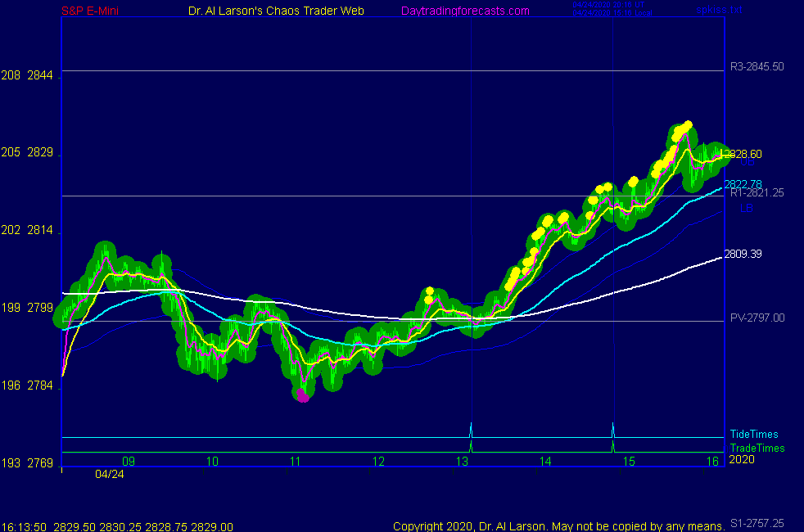Click the yellow dots near 12:40 peak
Viewport: 804px width, 532px height.
point(429,295)
